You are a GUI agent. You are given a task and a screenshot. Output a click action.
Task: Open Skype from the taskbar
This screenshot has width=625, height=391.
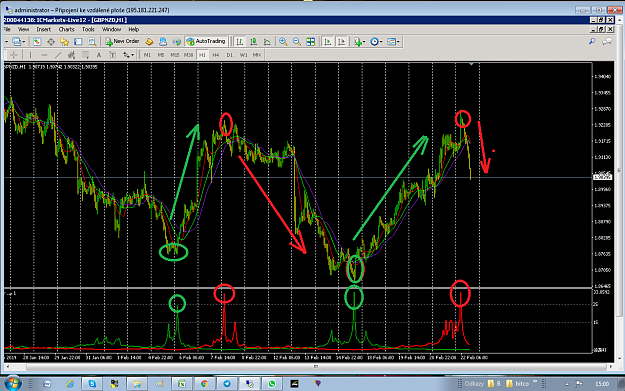pos(92,383)
